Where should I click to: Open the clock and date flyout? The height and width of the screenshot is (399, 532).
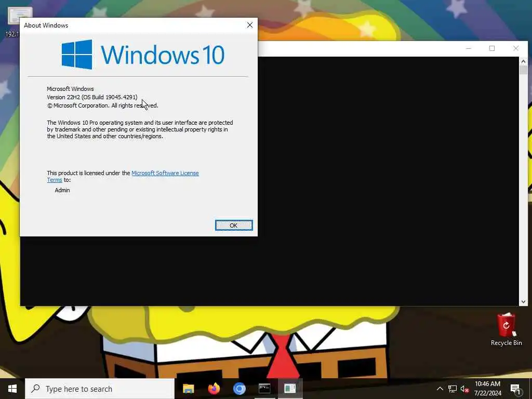(487, 389)
